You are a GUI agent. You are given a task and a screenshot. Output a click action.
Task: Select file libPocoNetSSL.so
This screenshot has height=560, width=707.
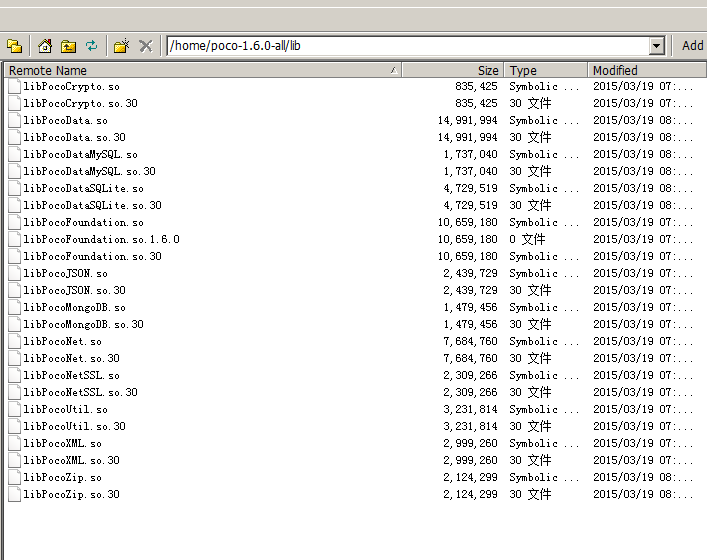point(71,375)
